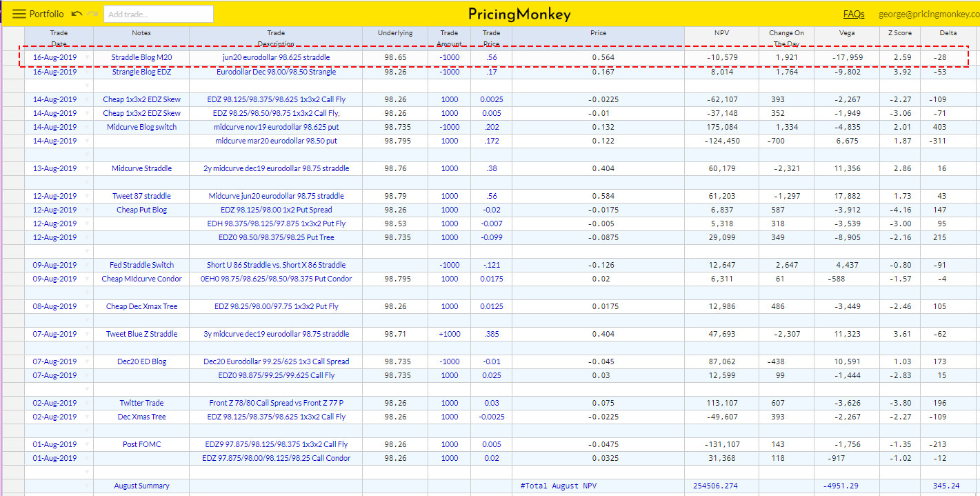Open date dropdown arrow for Tweet 87 straddle row
The image size is (980, 496).
point(87,196)
